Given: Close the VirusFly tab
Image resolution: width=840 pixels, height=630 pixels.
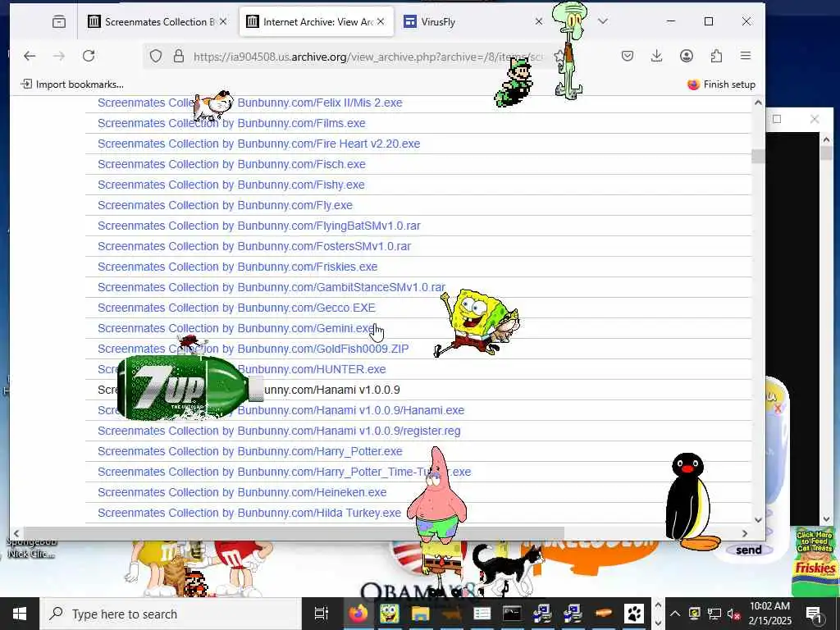Looking at the screenshot, I should pyautogui.click(x=539, y=21).
